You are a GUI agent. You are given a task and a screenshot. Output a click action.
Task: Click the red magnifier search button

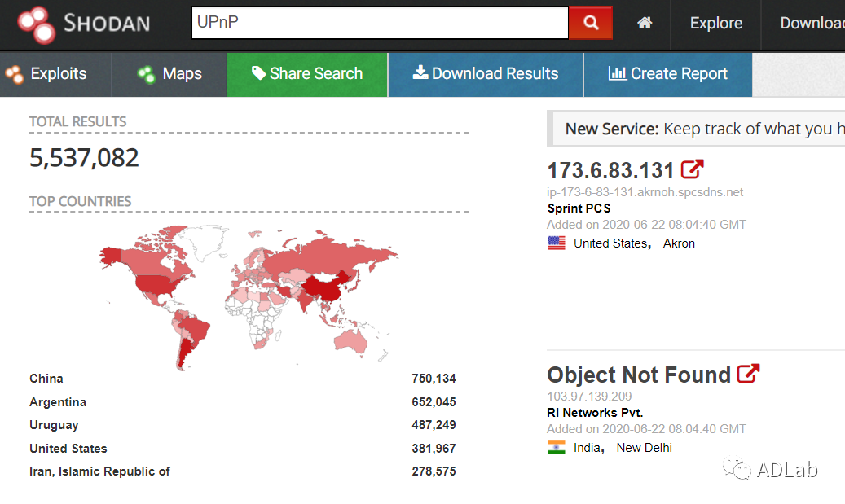tap(590, 24)
